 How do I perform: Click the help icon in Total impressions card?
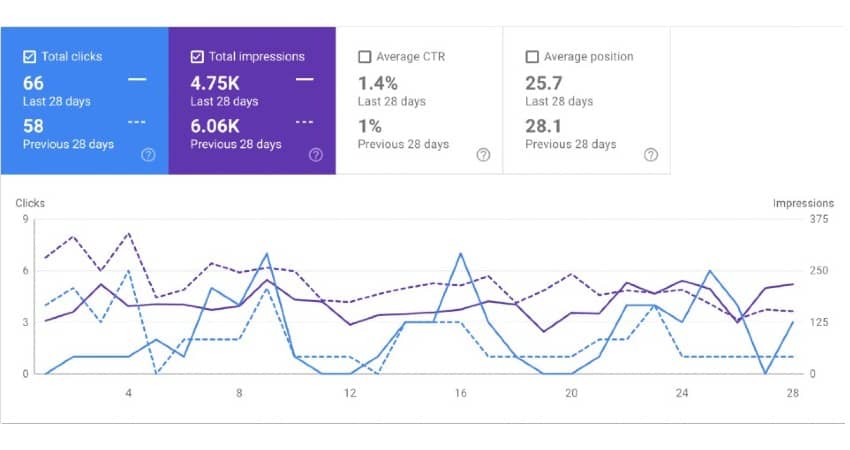click(316, 154)
